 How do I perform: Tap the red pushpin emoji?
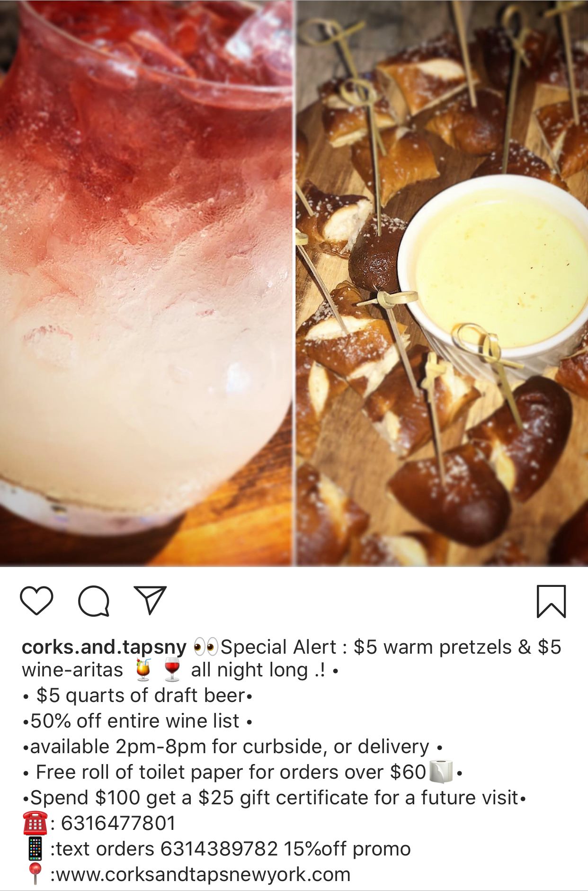tap(35, 874)
